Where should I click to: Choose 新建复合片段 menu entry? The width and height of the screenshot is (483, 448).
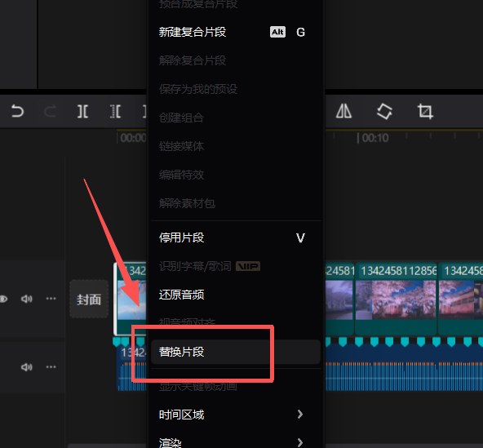tap(235, 32)
